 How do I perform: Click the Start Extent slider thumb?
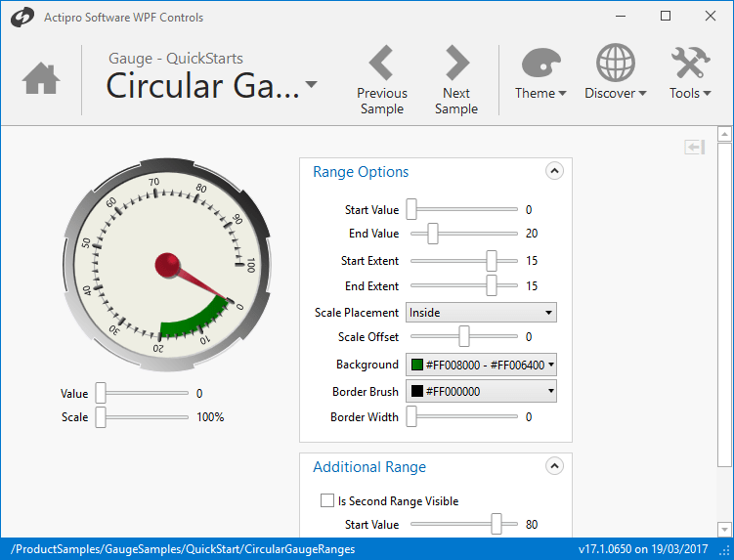click(491, 260)
